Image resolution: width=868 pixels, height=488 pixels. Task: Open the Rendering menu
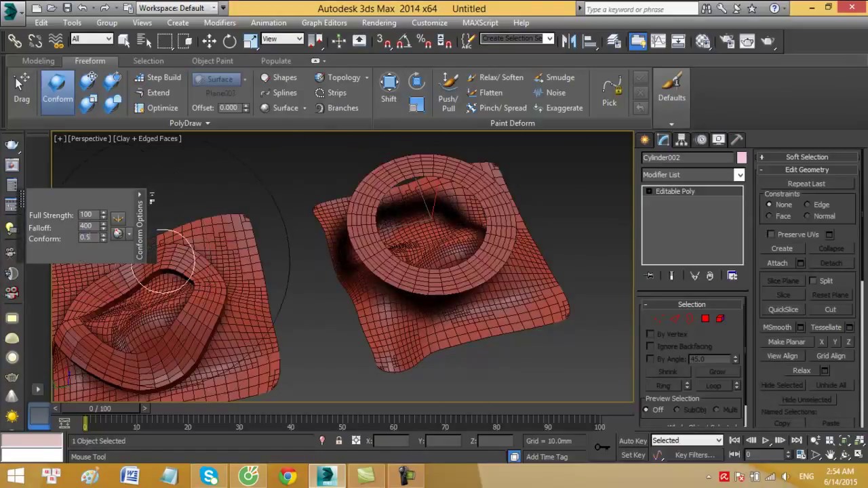[379, 22]
